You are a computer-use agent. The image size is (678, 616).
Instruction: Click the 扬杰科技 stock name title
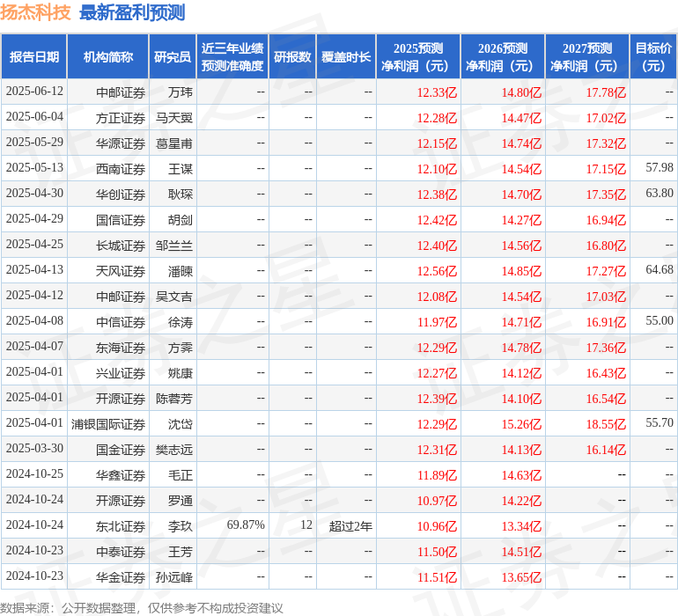(36, 13)
